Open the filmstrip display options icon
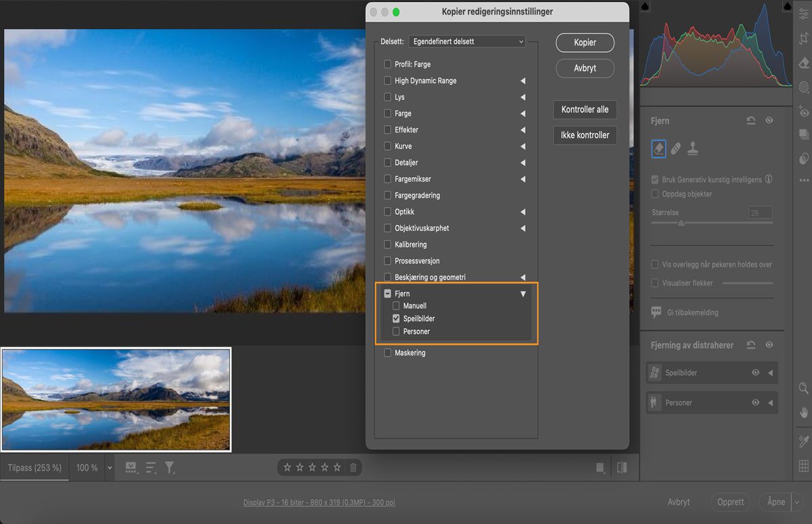Viewport: 812px width, 524px height. pos(131,467)
